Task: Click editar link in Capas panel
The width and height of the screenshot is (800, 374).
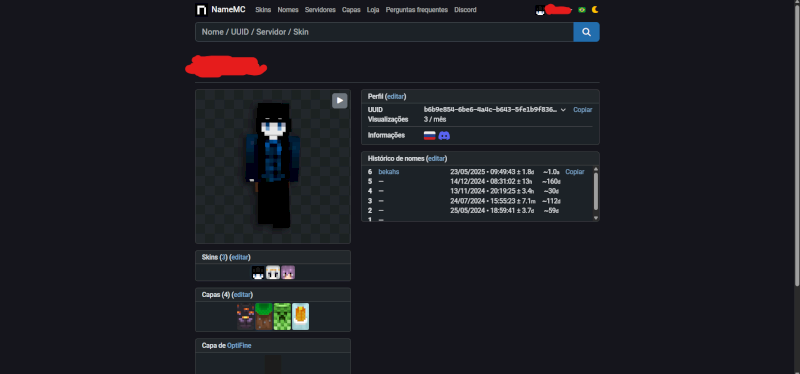Action: [242, 295]
